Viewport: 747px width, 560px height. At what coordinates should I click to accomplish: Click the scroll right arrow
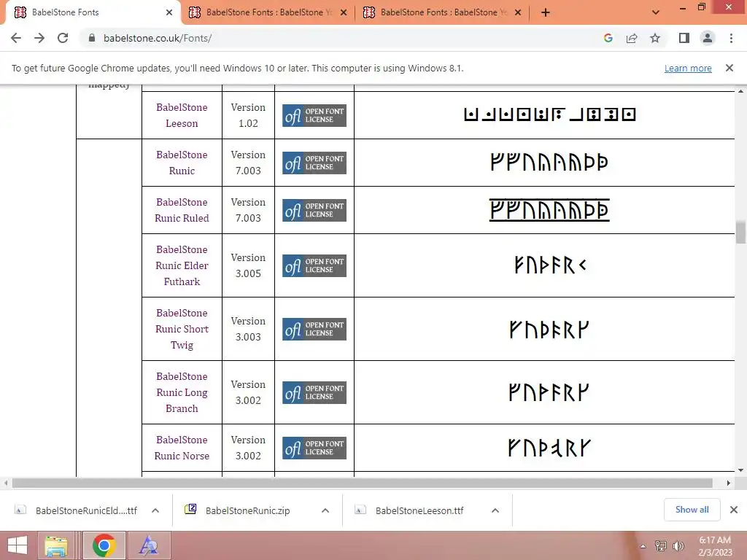[729, 483]
